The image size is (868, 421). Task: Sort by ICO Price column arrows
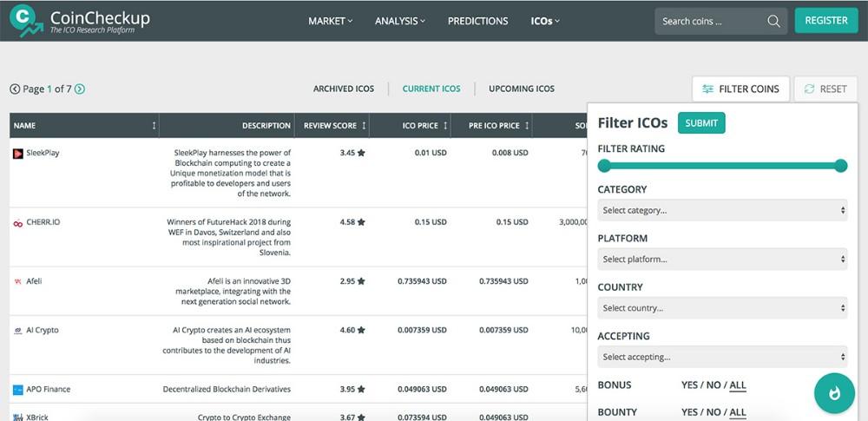[445, 126]
